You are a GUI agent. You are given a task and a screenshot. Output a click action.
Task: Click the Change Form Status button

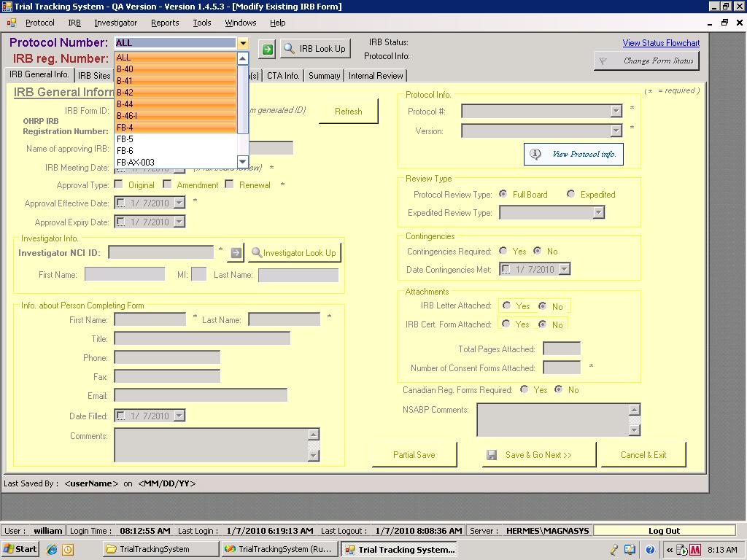646,61
